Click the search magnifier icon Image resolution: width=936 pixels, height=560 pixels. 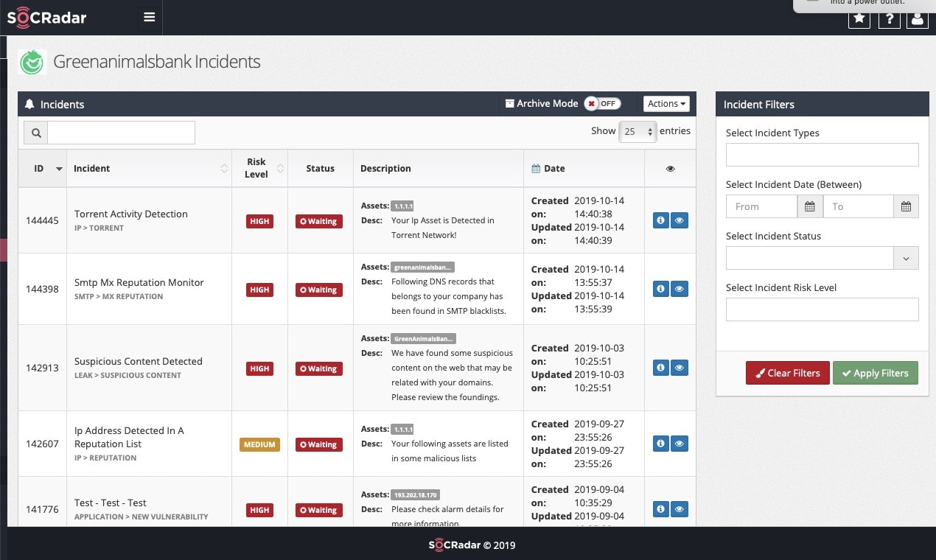point(35,133)
